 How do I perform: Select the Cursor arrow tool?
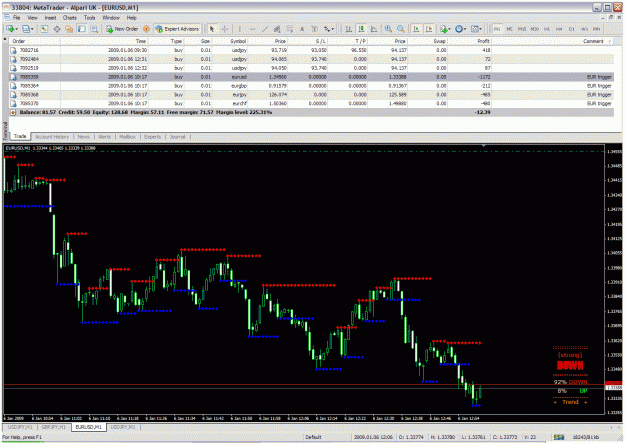[x=212, y=29]
